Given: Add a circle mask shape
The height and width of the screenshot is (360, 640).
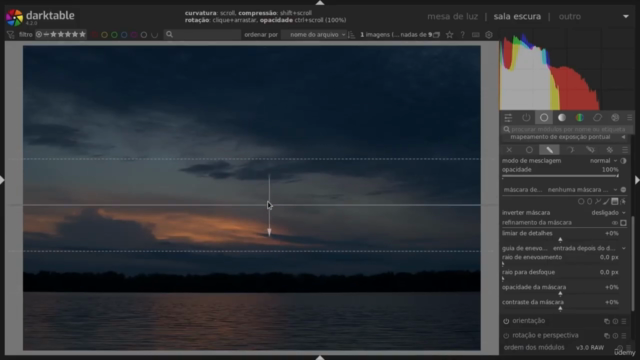Looking at the screenshot, I should (x=581, y=201).
